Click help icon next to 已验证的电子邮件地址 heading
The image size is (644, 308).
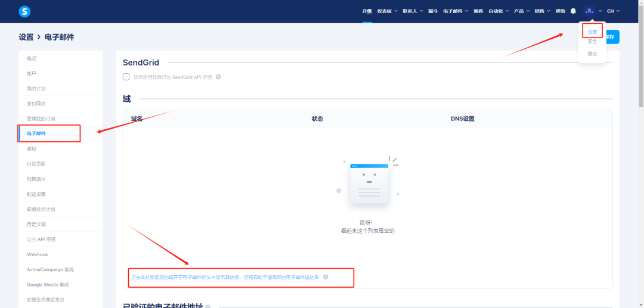click(x=208, y=307)
